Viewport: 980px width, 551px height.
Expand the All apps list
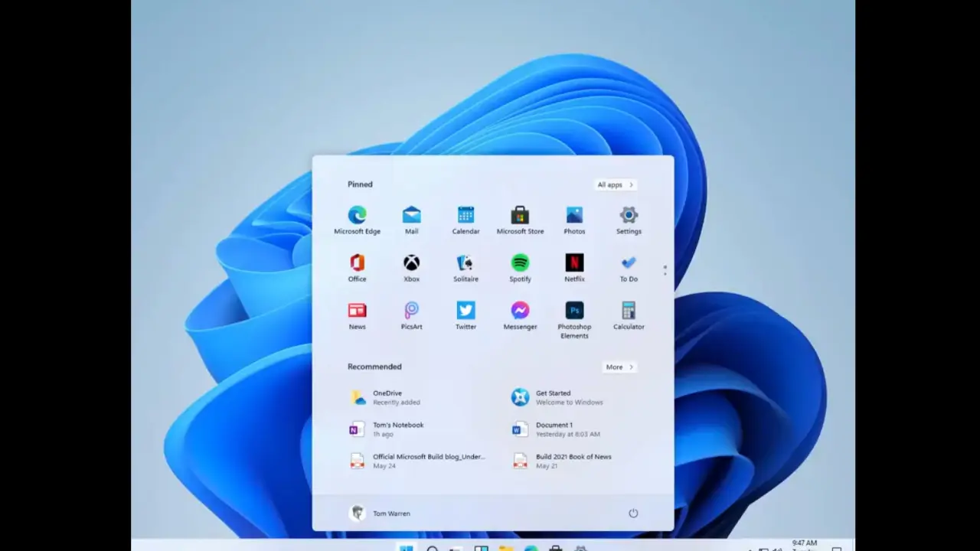pyautogui.click(x=615, y=184)
